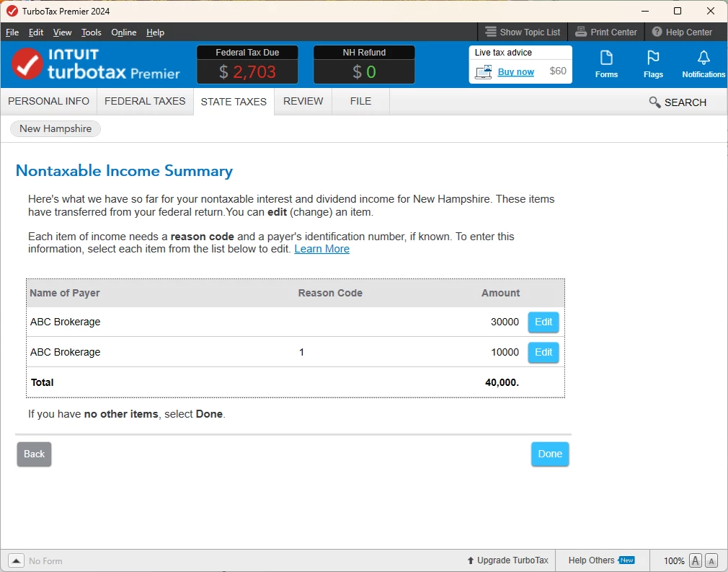The image size is (728, 572).
Task: Open the Print Center
Action: tap(606, 32)
